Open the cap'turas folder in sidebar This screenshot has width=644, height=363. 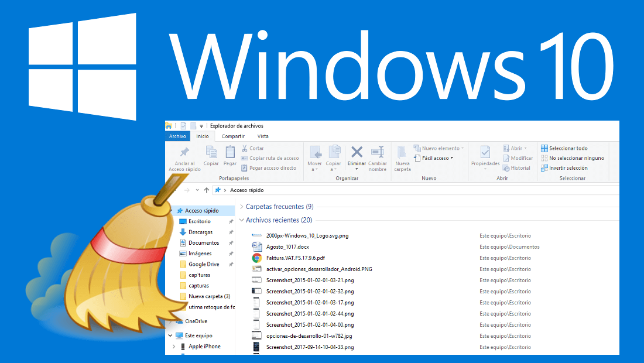click(199, 275)
